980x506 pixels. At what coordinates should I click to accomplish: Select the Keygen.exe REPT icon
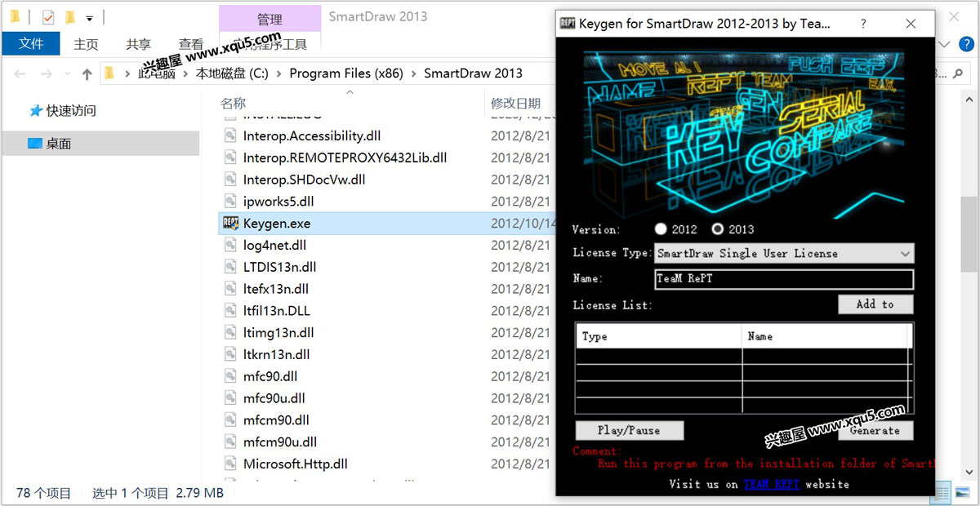pos(230,223)
